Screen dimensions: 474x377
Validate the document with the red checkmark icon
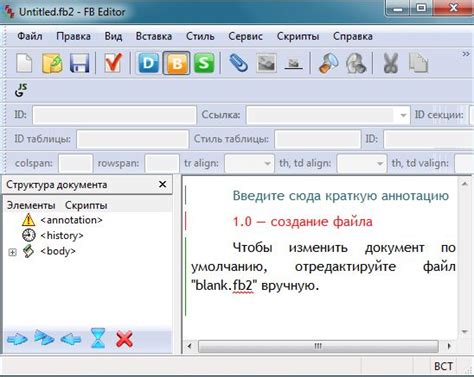pyautogui.click(x=113, y=63)
